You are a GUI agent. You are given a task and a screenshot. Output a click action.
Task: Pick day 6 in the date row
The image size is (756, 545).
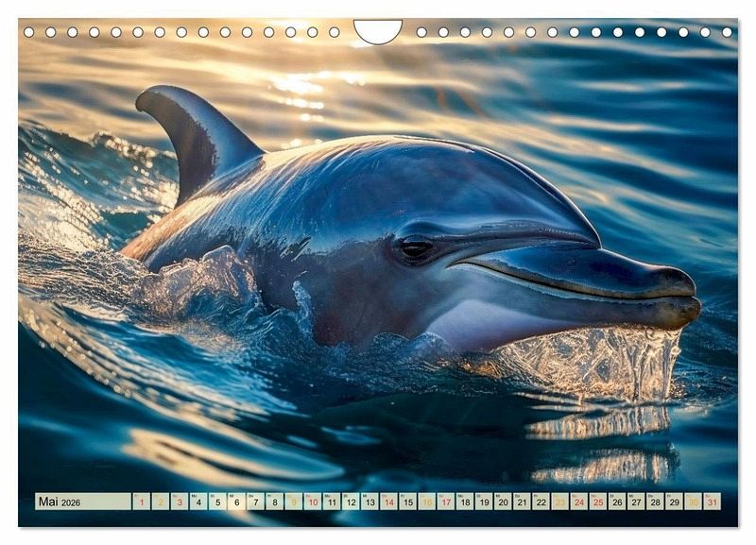(236, 502)
